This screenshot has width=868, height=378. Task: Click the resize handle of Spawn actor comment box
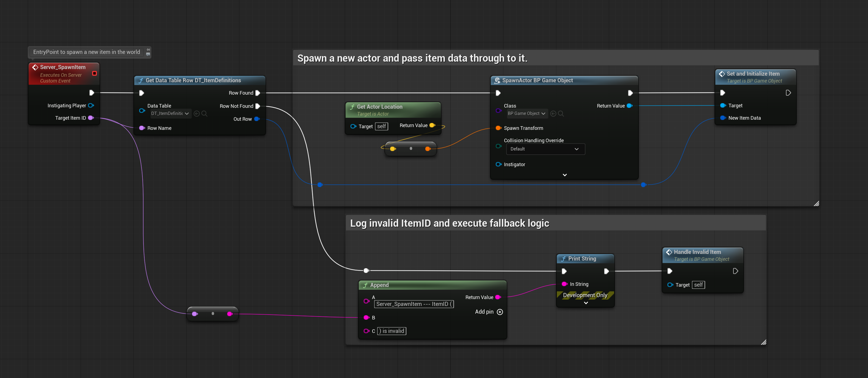[x=816, y=204]
